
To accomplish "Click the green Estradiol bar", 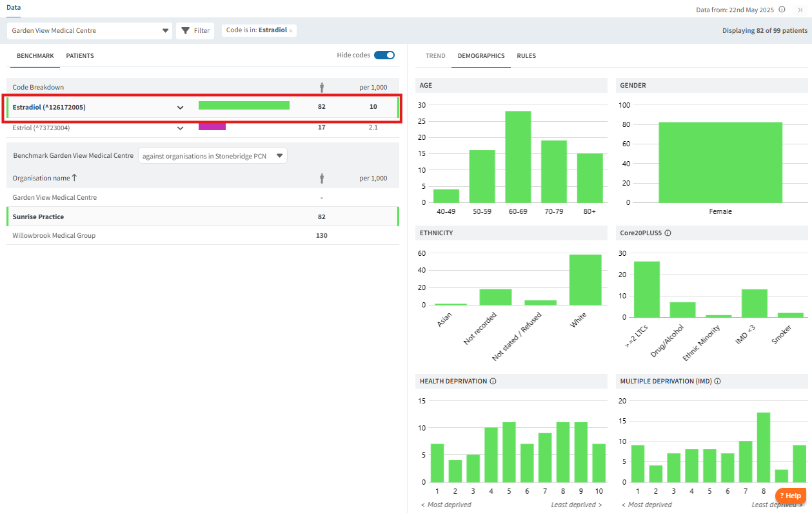I will (244, 106).
